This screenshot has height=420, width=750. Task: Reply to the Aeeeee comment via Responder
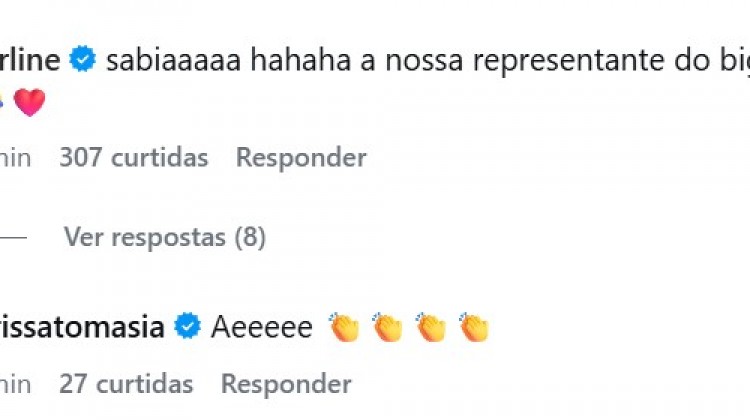pos(286,384)
